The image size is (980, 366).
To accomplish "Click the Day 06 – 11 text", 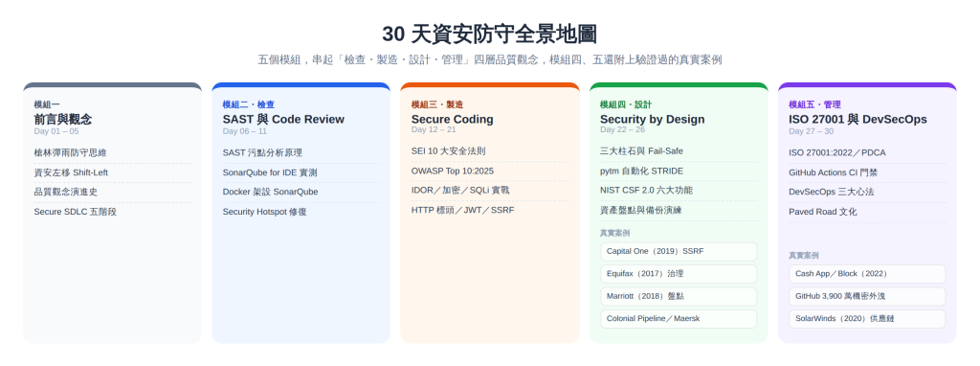I will click(x=244, y=131).
